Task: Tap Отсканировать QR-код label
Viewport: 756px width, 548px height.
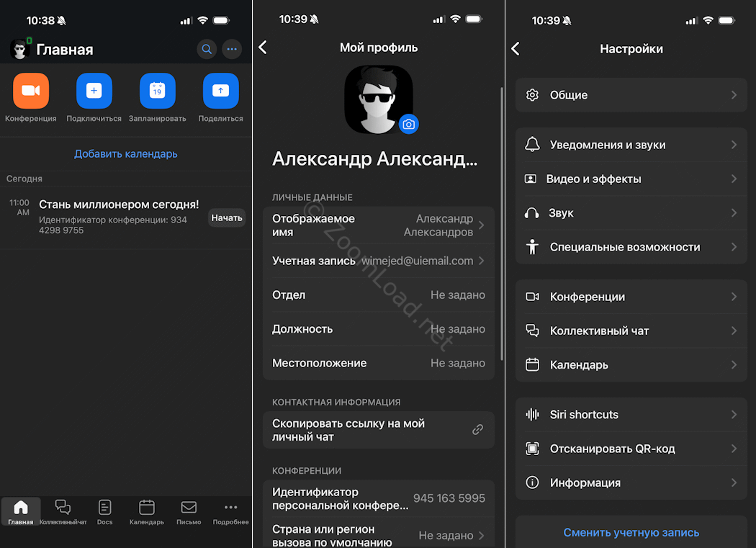Action: click(612, 449)
